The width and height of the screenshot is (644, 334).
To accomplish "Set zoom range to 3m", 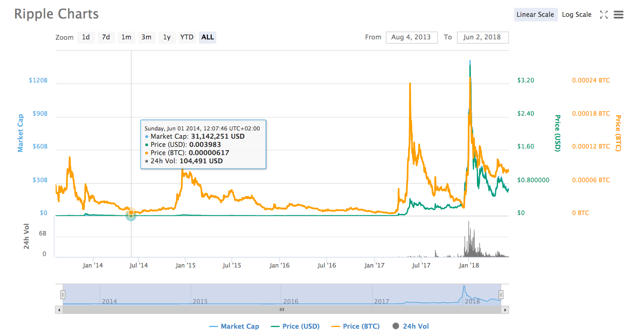I will click(x=146, y=37).
